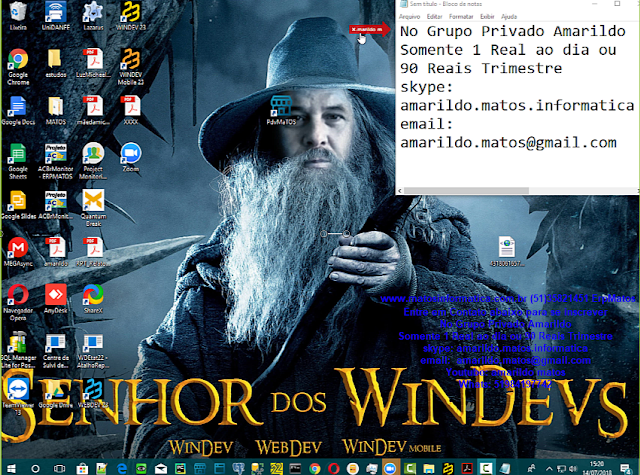This screenshot has height=475, width=640.
Task: Open the XXXX PDF file
Action: (x=131, y=110)
